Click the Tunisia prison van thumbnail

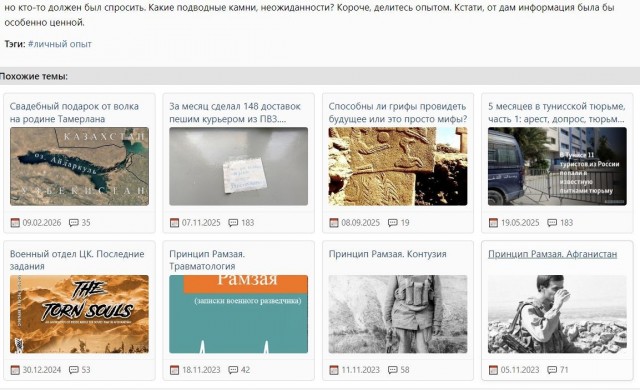click(x=557, y=166)
